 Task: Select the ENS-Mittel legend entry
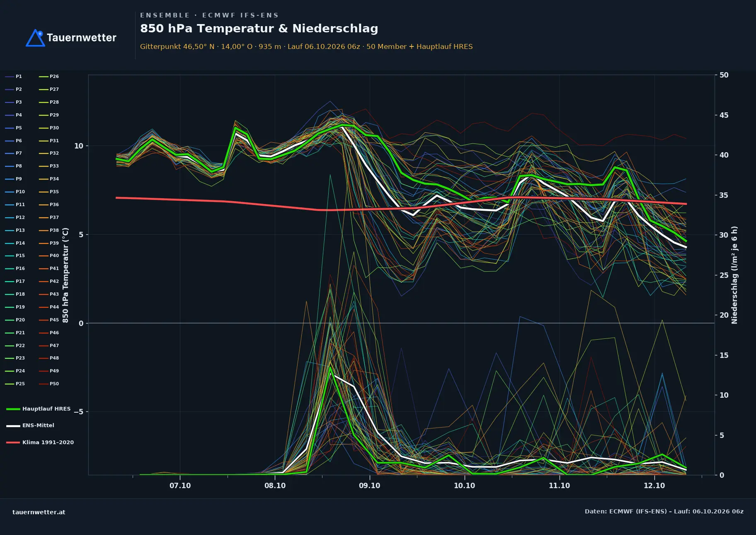(30, 426)
